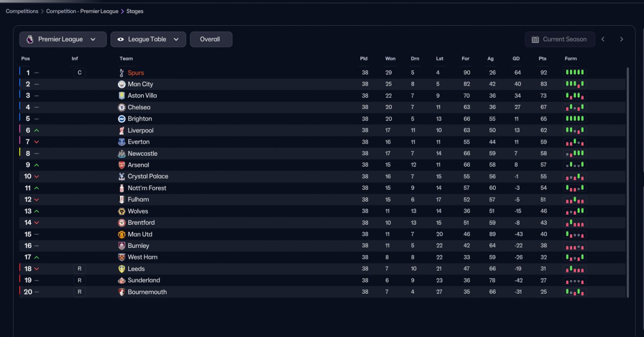The image size is (644, 337).
Task: Click the calendar icon beside Current Season
Action: (536, 39)
